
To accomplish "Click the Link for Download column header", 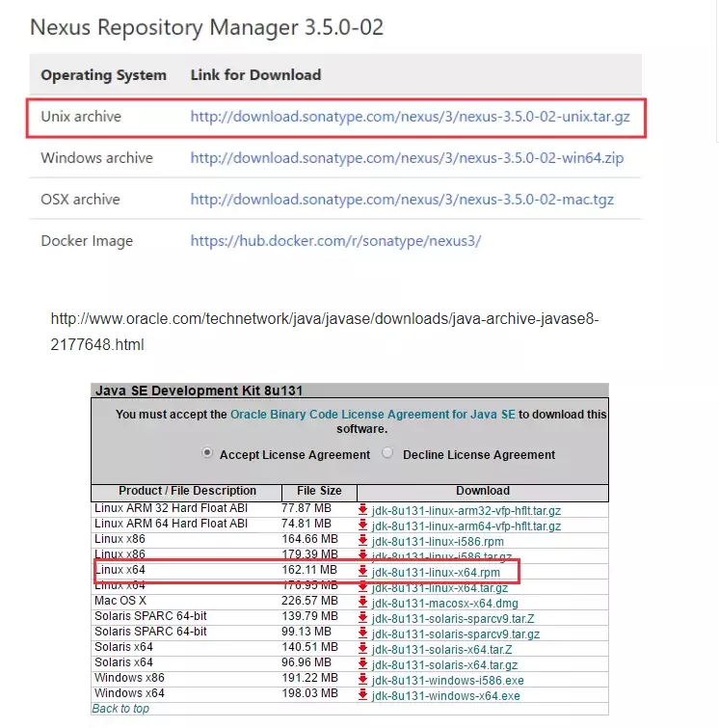I will 255,75.
